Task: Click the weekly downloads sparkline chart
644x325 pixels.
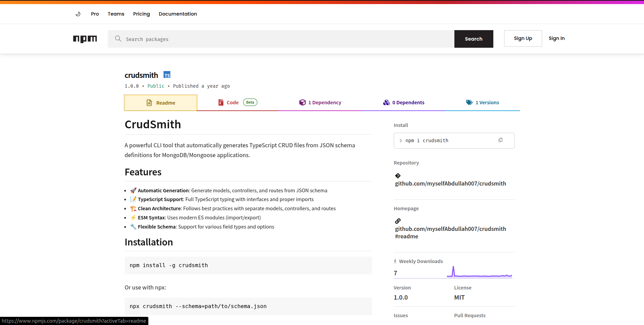Action: tap(479, 272)
